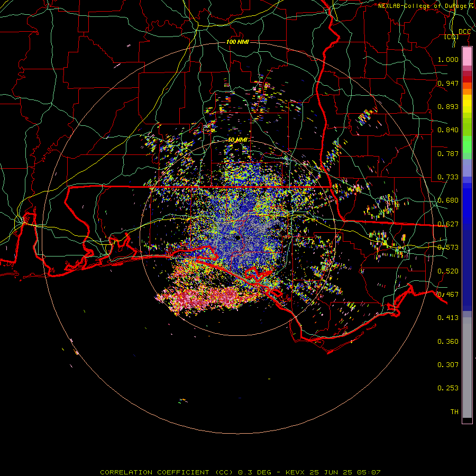Image resolution: width=476 pixels, height=476 pixels.
Task: Pick the light pink swatch on the color bar
Action: [x=467, y=56]
